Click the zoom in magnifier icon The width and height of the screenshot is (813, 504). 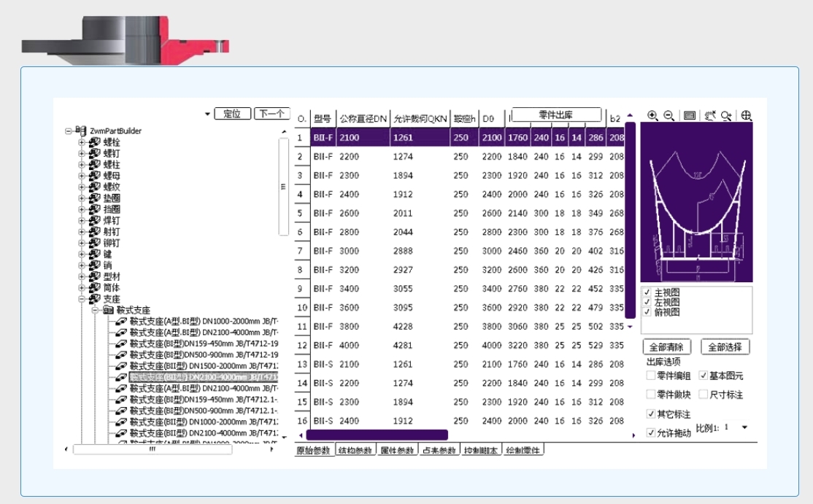pos(652,115)
